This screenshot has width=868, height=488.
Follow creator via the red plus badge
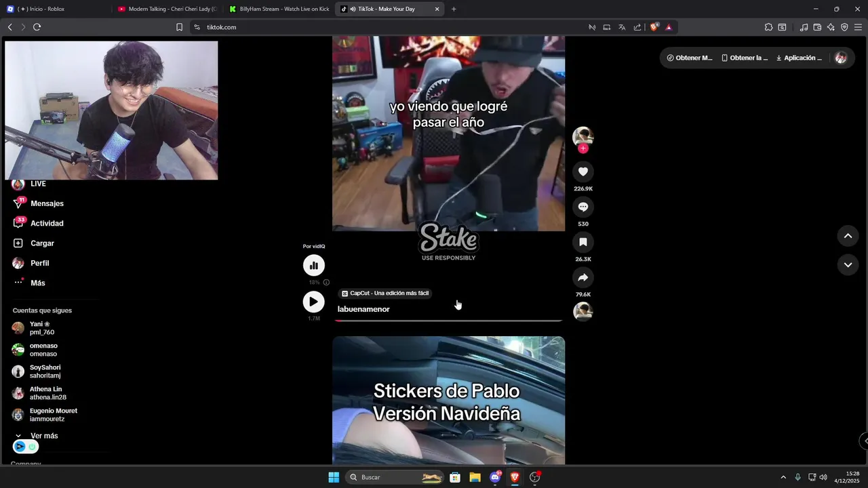point(583,148)
